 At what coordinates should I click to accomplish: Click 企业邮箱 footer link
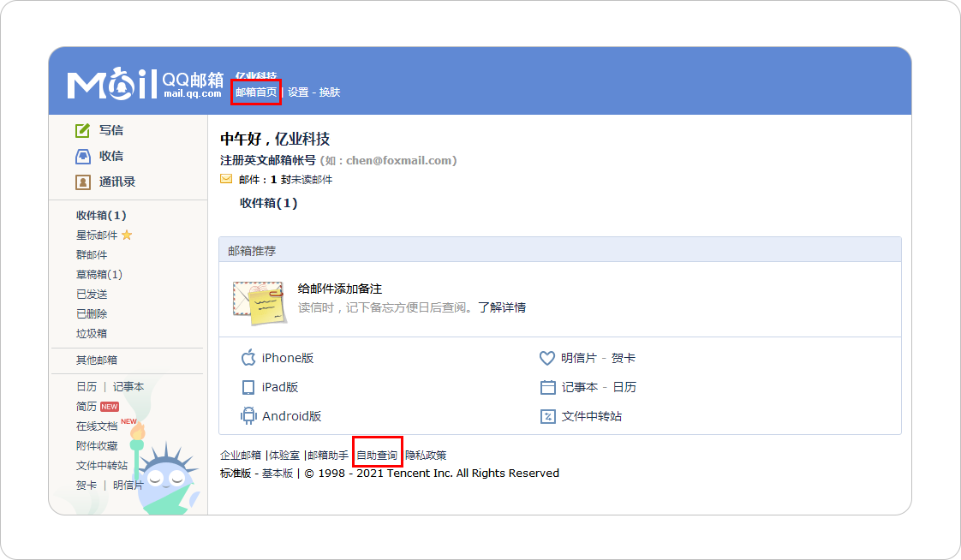point(241,456)
